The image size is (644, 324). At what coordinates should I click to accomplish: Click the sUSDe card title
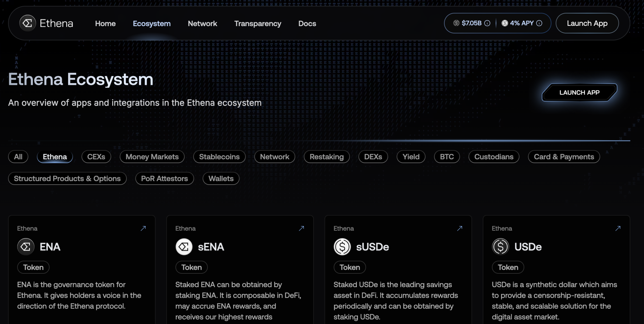pos(372,247)
